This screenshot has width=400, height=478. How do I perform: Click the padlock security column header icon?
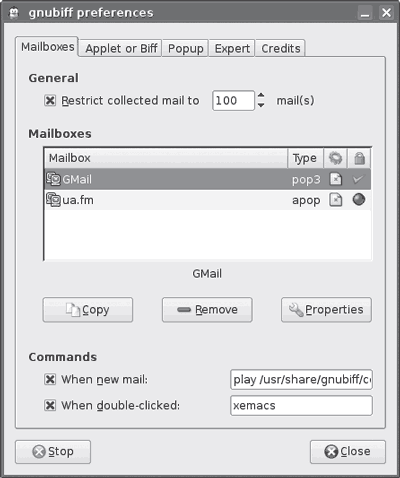(x=359, y=158)
